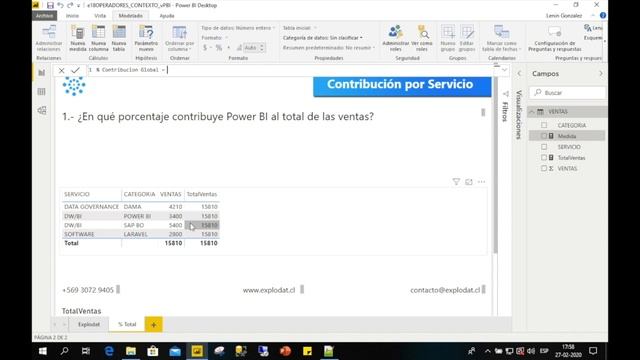This screenshot has width=640, height=360.
Task: Click the focus mode icon above the table
Action: [469, 182]
